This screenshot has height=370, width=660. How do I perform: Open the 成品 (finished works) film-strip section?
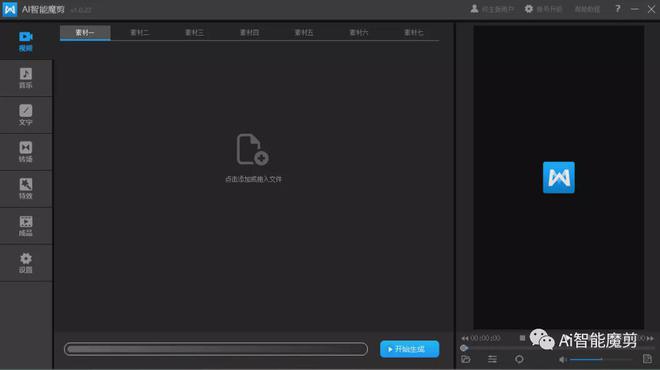[x=26, y=226]
